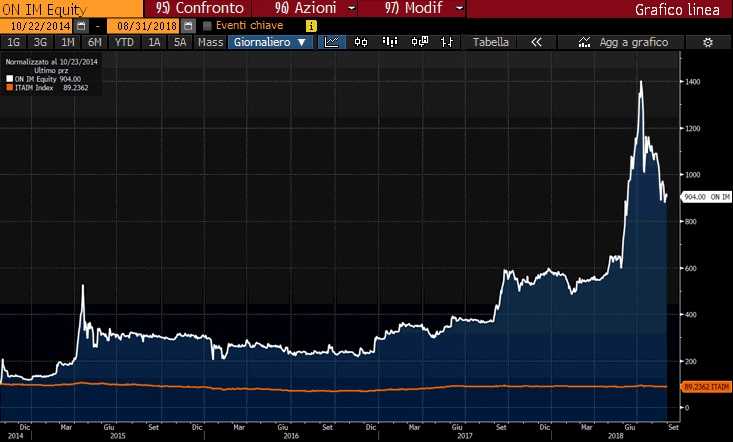Click the 2016 year label on x-axis
The width and height of the screenshot is (733, 442).
[291, 435]
